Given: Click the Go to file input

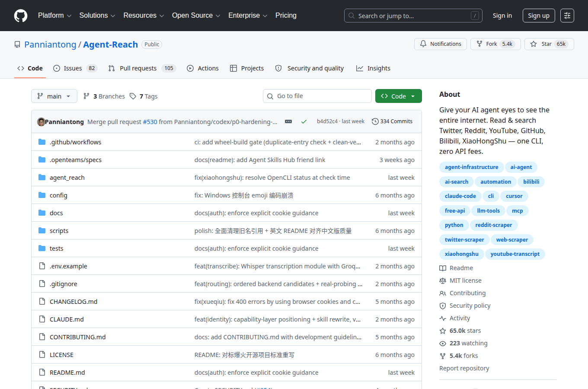Looking at the screenshot, I should [317, 96].
